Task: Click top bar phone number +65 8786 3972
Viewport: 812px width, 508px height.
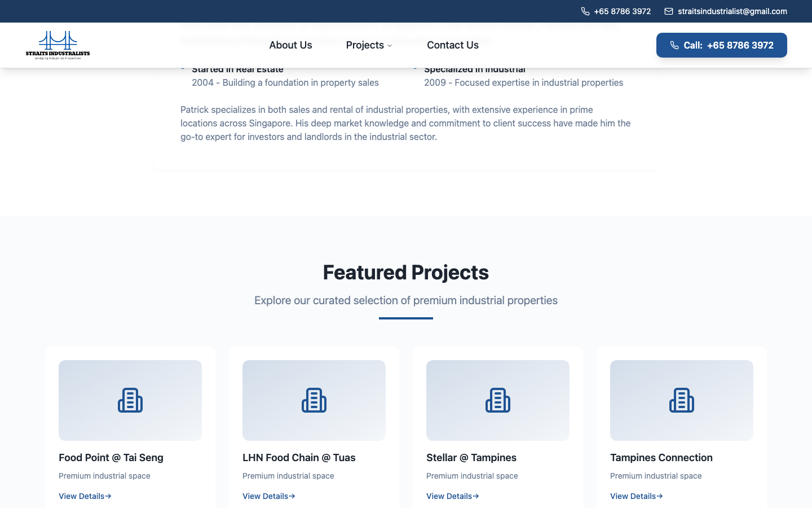Action: (622, 11)
